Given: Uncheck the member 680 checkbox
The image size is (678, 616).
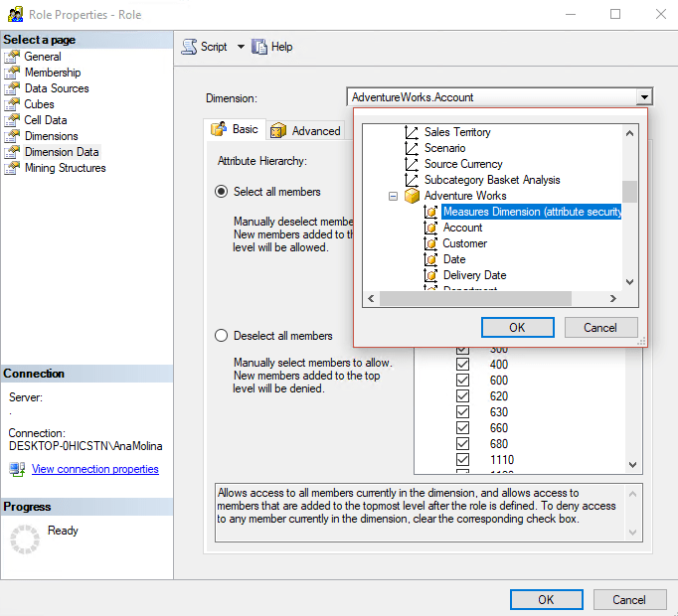Looking at the screenshot, I should 462,443.
